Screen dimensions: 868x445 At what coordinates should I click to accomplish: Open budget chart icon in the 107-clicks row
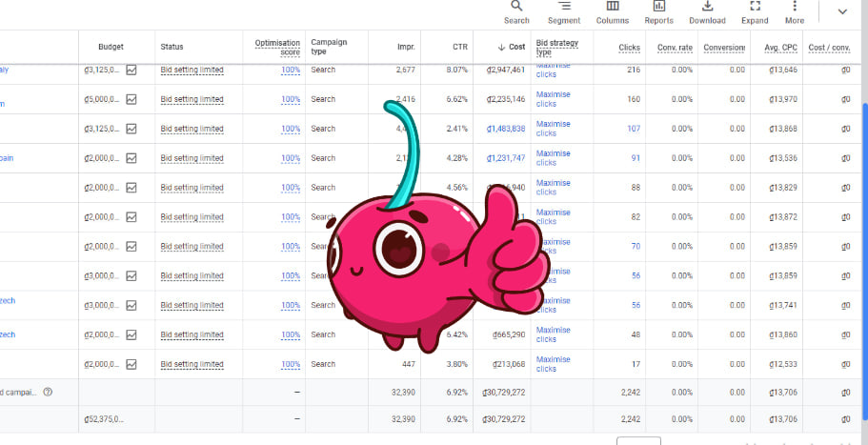click(x=131, y=129)
